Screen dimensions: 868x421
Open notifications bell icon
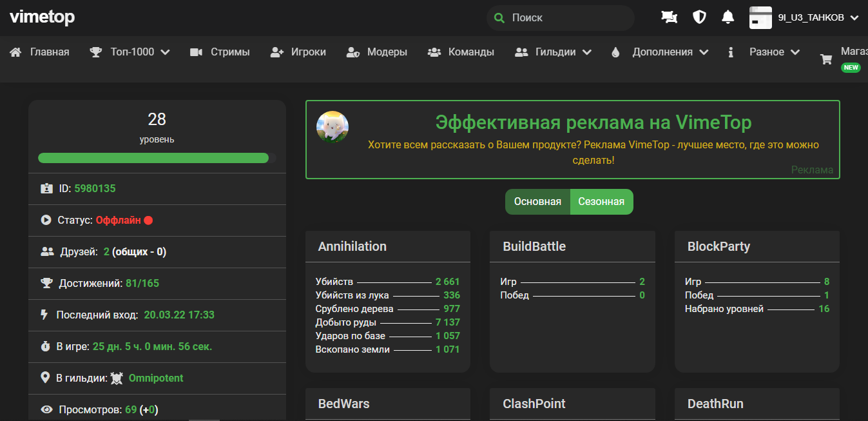click(728, 17)
